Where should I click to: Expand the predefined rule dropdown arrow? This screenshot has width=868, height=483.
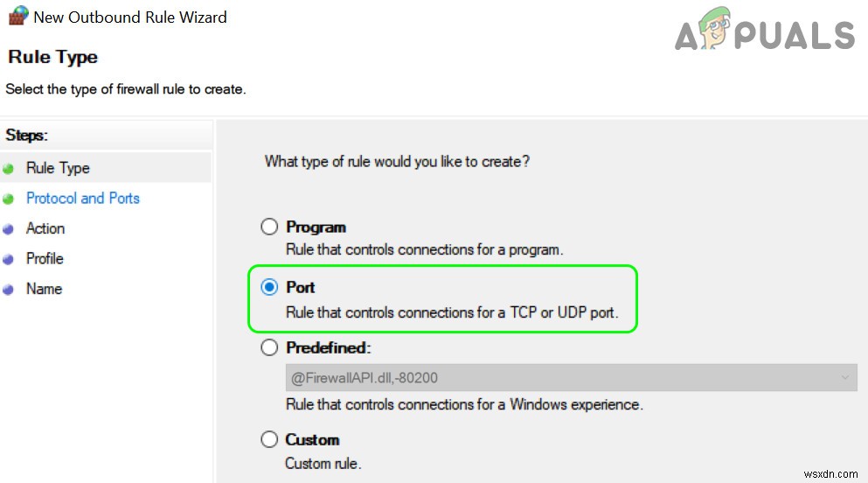844,378
